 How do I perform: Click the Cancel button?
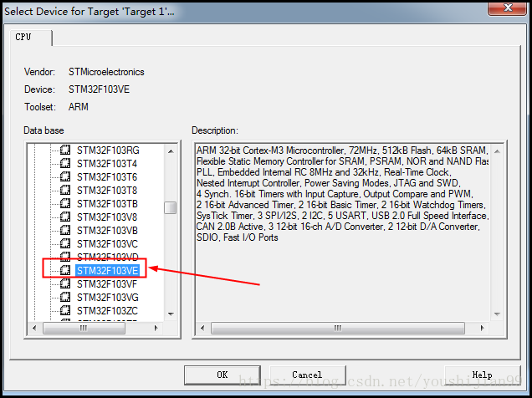(x=307, y=375)
